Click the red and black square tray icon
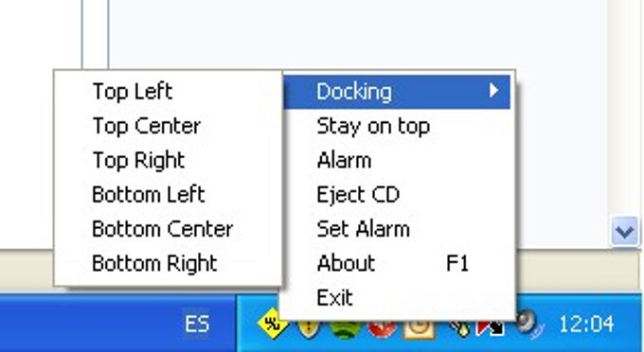The width and height of the screenshot is (644, 352). tap(490, 329)
